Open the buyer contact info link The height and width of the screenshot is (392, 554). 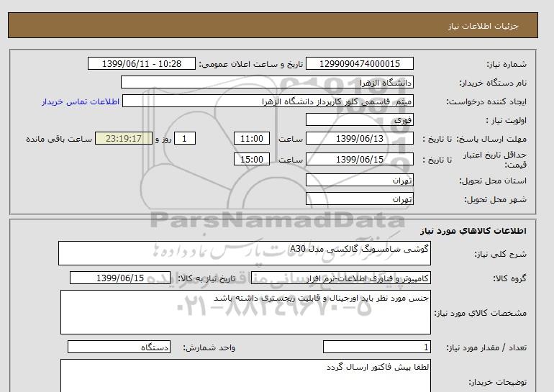81,101
